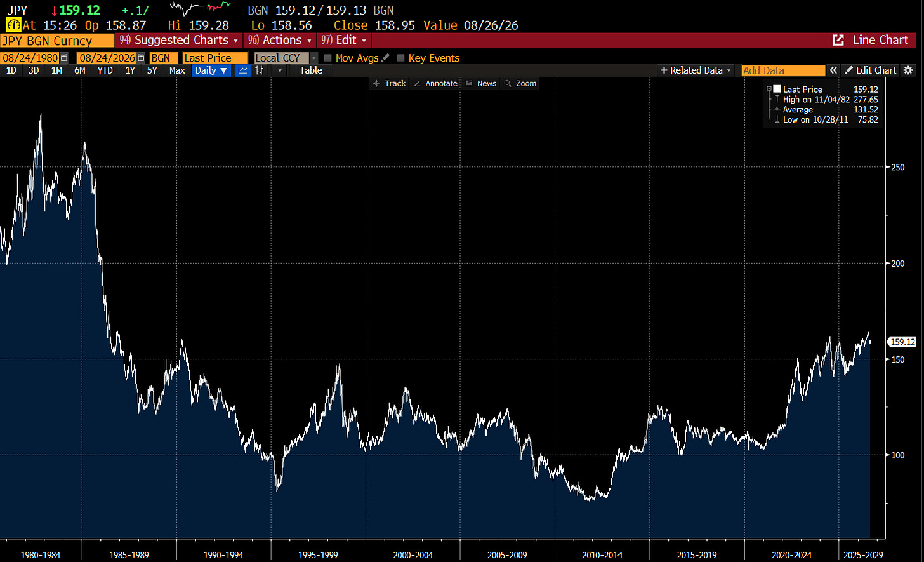Click the Low on 10/28/11 legend entry

824,120
